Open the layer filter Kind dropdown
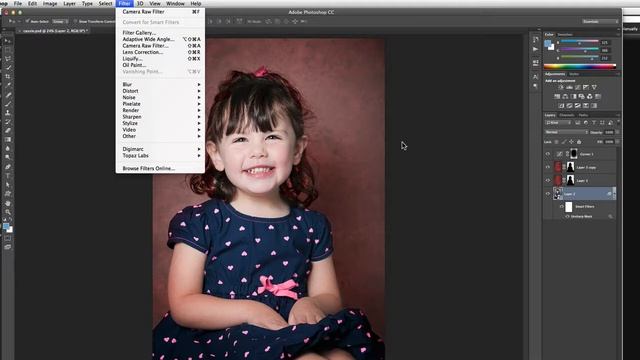Viewport: 640px width, 360px height. point(558,122)
